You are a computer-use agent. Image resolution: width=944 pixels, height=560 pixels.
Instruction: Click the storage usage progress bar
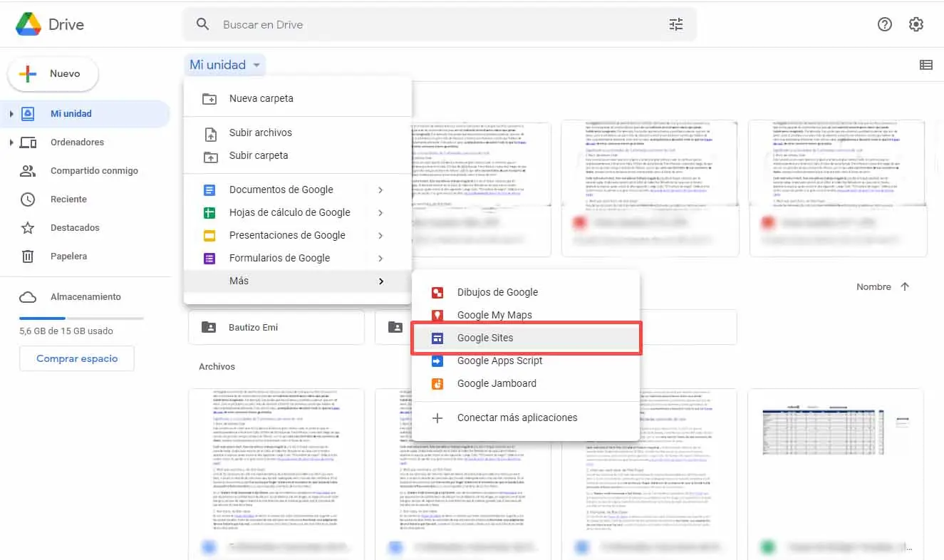point(81,318)
